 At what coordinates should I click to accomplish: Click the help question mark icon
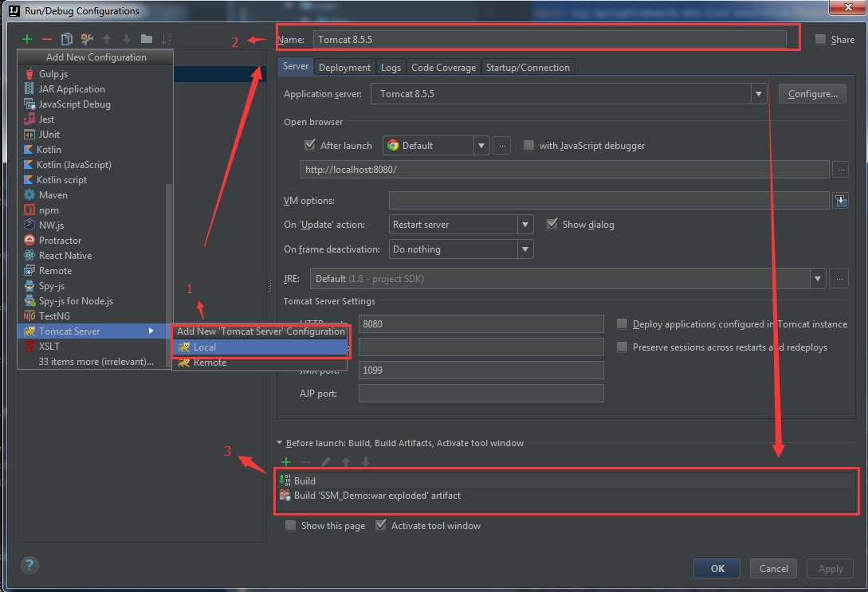pyautogui.click(x=29, y=565)
